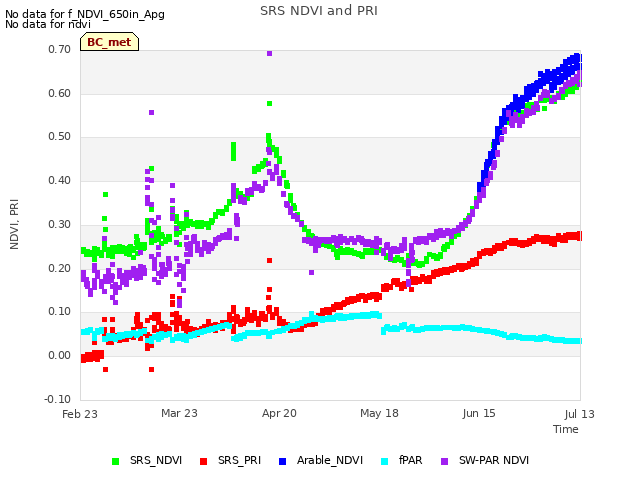640x480 pixels.
Task: Select the fPAR legend label
Action: tap(411, 460)
